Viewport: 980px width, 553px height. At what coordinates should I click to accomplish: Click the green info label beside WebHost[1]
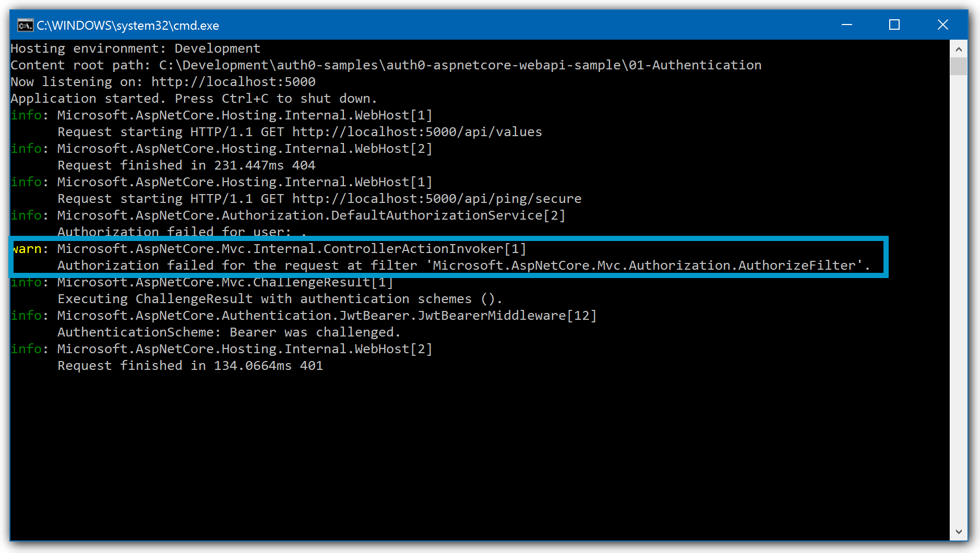click(x=25, y=115)
